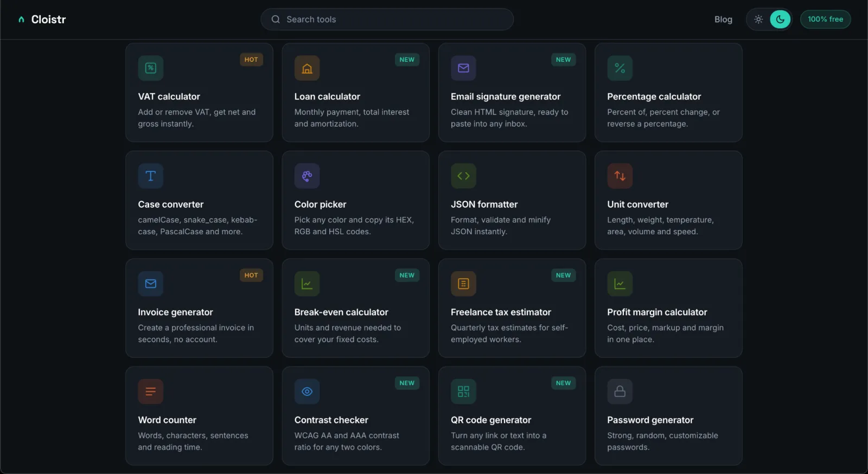This screenshot has width=868, height=474.
Task: Click the search magnifier icon
Action: (x=276, y=20)
